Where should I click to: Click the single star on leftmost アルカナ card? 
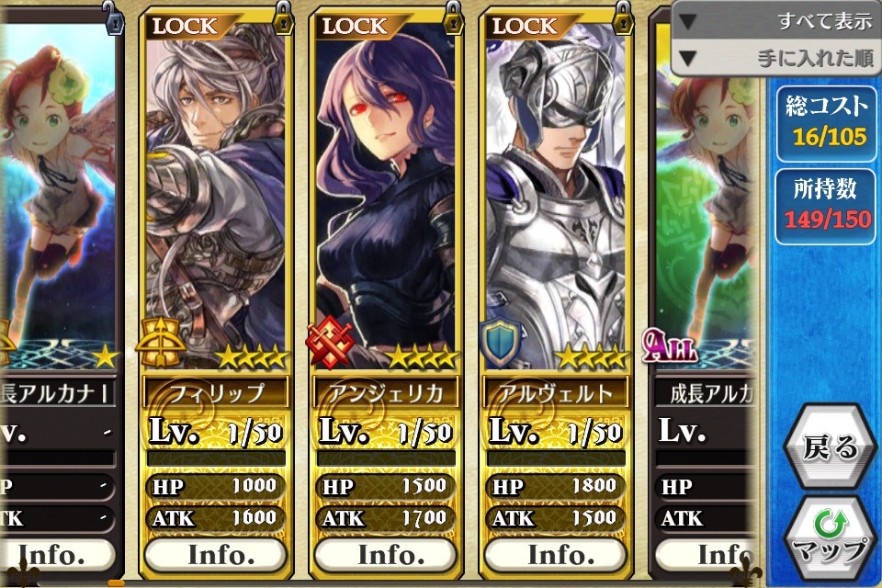click(105, 356)
